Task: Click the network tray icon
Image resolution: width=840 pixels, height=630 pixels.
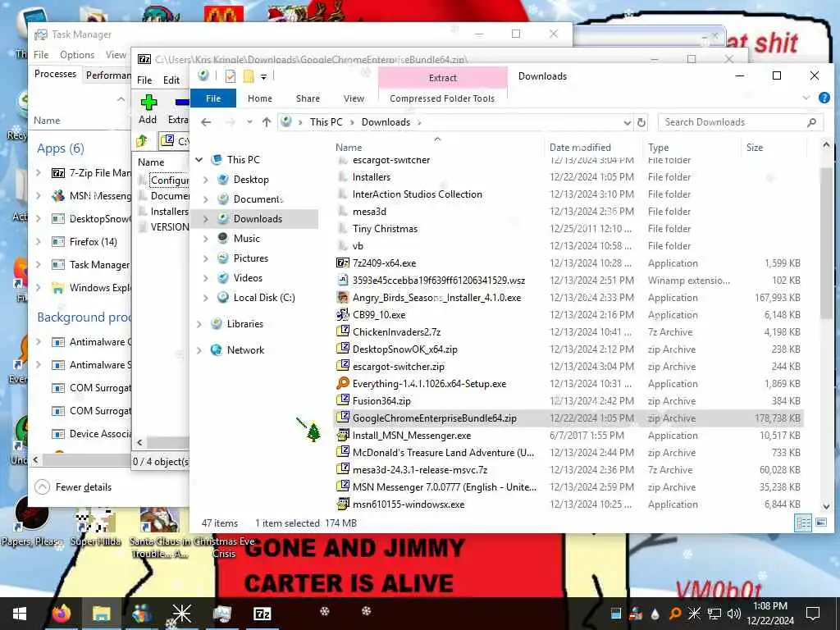Action: pos(714,614)
